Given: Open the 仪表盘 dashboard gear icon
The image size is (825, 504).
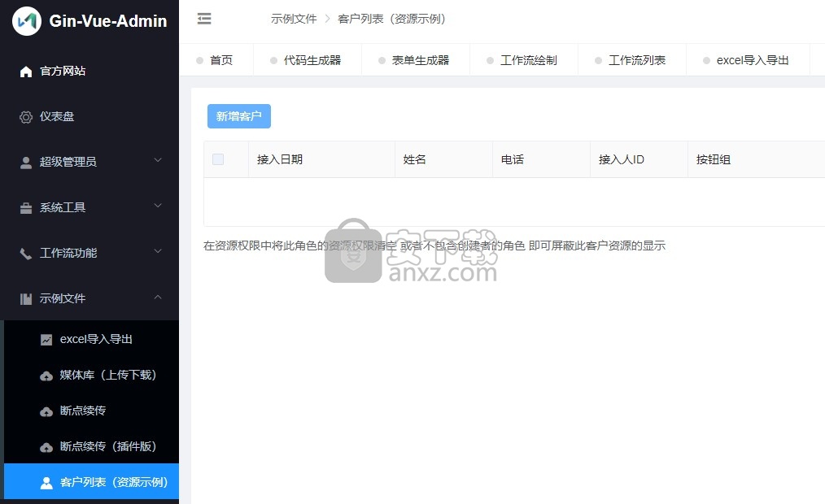Looking at the screenshot, I should point(26,117).
